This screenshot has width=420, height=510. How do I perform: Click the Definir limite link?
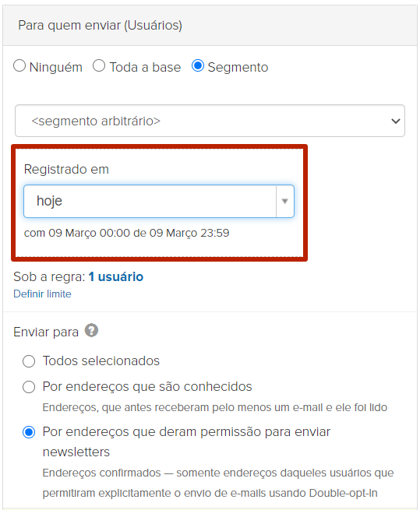coord(42,294)
